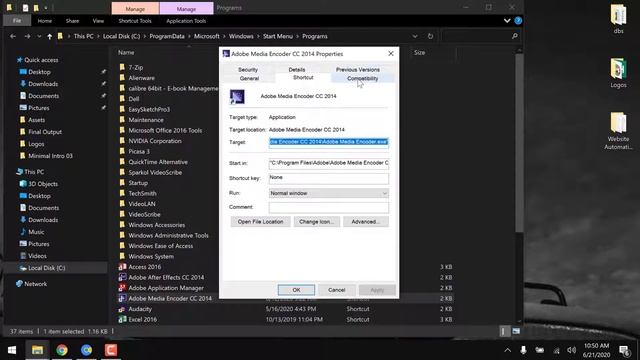This screenshot has width=640, height=360.
Task: Switch to large icons view button
Action: coord(516,331)
